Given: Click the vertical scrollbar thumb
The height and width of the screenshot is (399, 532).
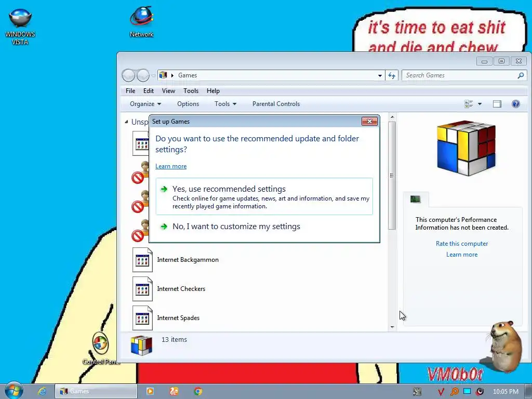Looking at the screenshot, I should (392, 176).
